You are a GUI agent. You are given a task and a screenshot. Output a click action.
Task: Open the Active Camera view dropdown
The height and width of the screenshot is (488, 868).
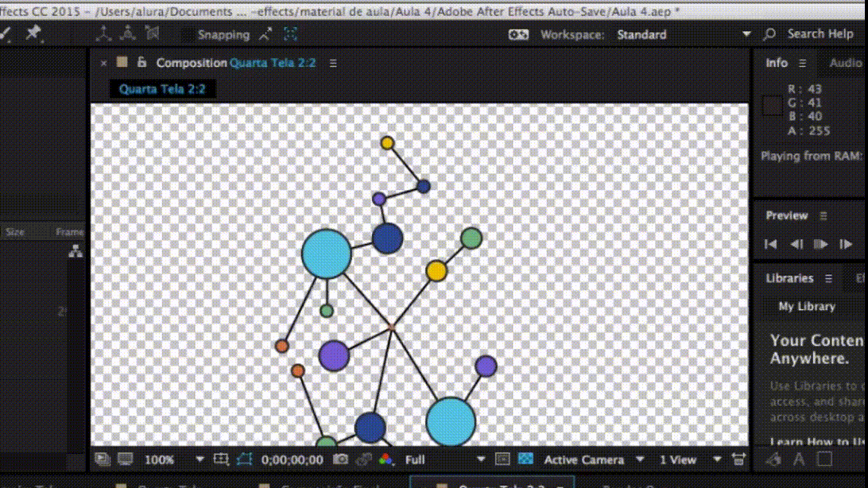640,459
